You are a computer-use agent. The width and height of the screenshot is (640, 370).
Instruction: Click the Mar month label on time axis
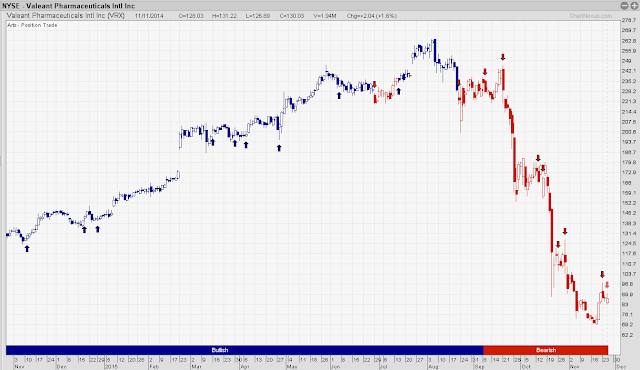(x=196, y=366)
